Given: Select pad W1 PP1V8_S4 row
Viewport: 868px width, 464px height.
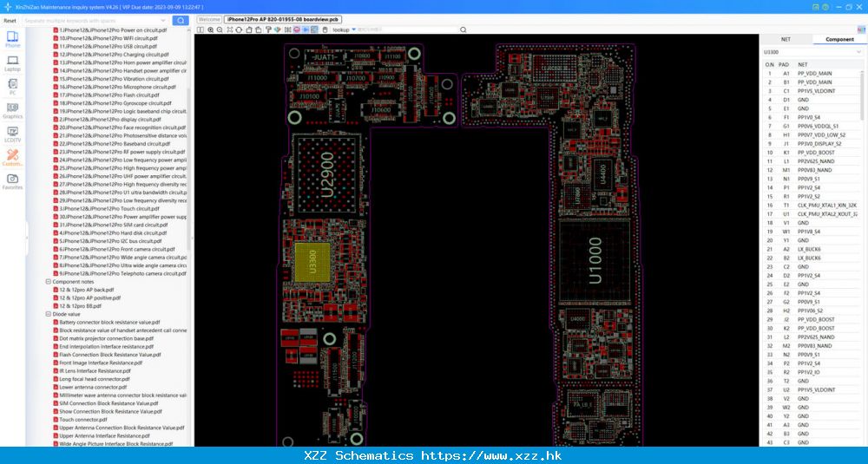Looking at the screenshot, I should click(x=812, y=232).
